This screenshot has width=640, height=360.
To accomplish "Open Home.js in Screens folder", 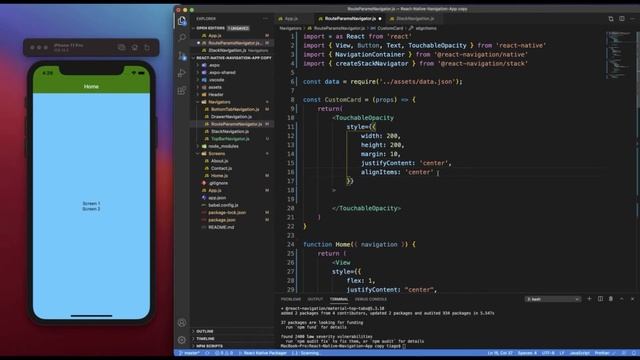I will click(220, 176).
